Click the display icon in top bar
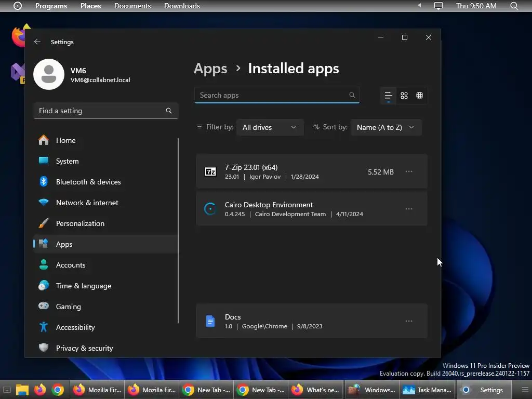Screen dimensions: 532x399 click(x=438, y=6)
